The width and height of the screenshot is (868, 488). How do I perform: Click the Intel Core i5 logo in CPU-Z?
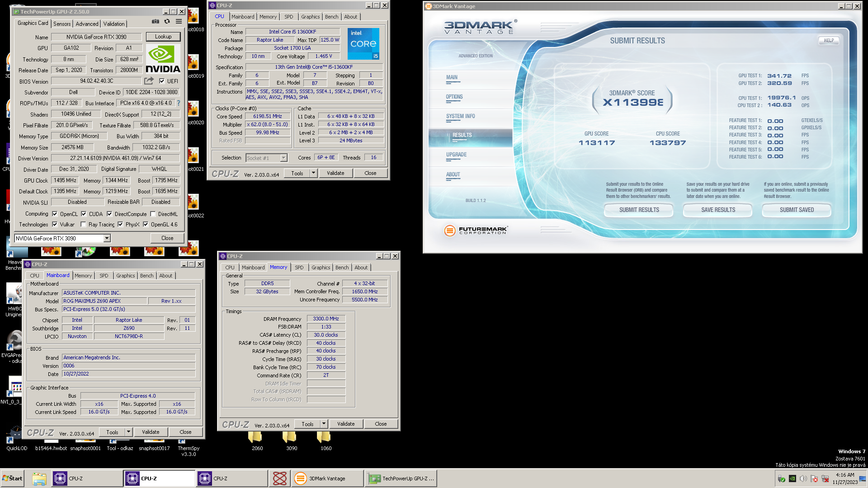[363, 44]
